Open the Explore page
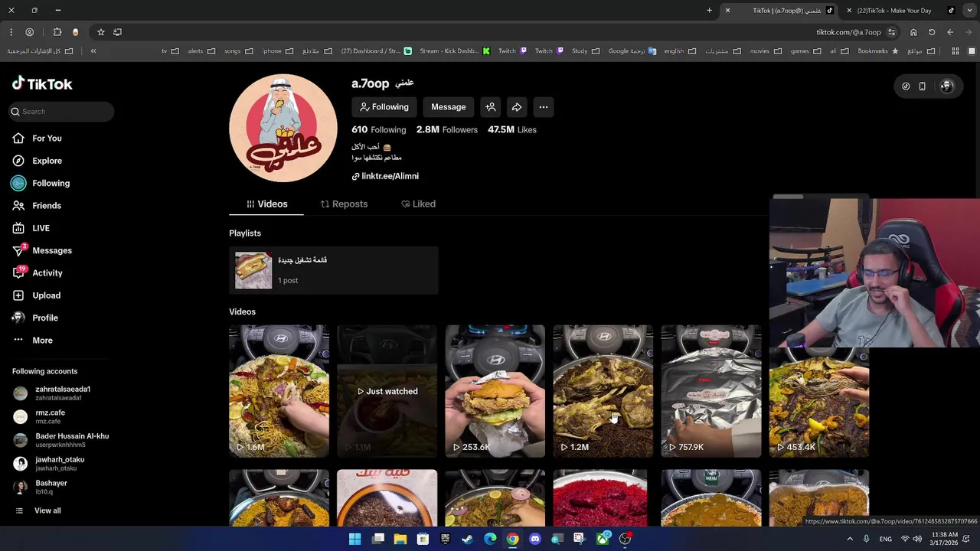The height and width of the screenshot is (551, 980). tap(37, 161)
